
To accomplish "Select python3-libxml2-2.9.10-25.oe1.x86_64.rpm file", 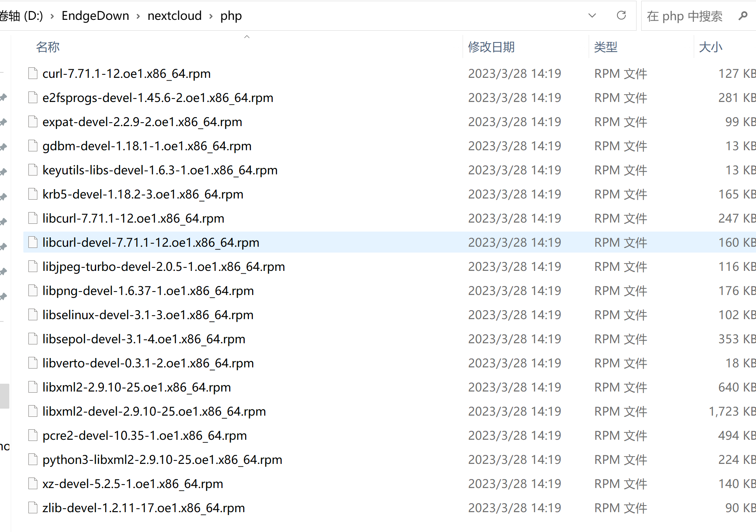I will (x=162, y=460).
